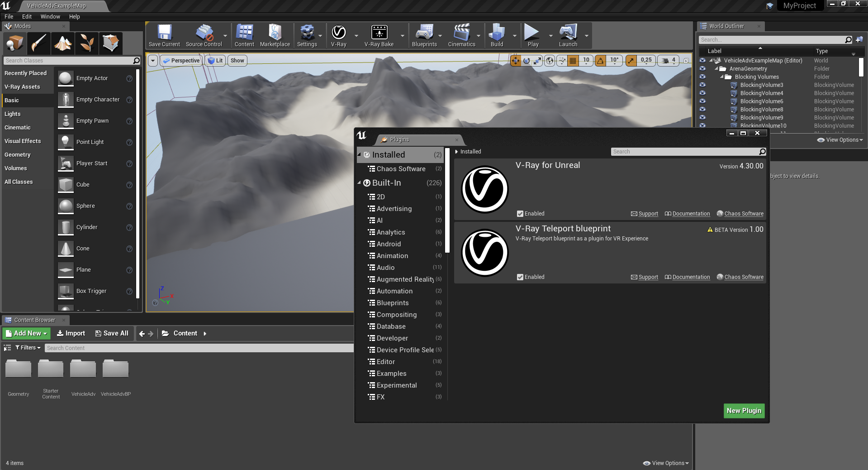Select the rotate gizmo tool in viewport

(x=526, y=61)
